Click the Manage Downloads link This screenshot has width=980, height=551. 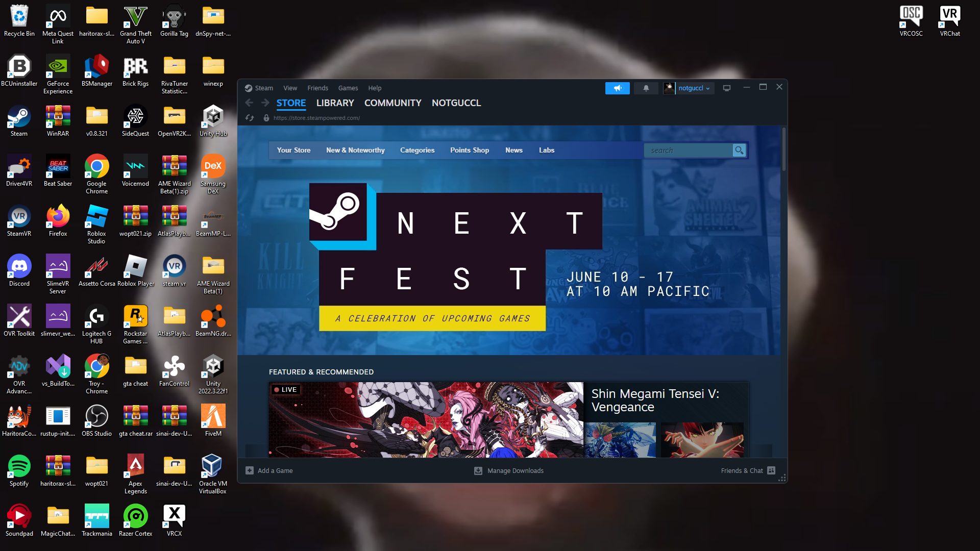(x=515, y=470)
